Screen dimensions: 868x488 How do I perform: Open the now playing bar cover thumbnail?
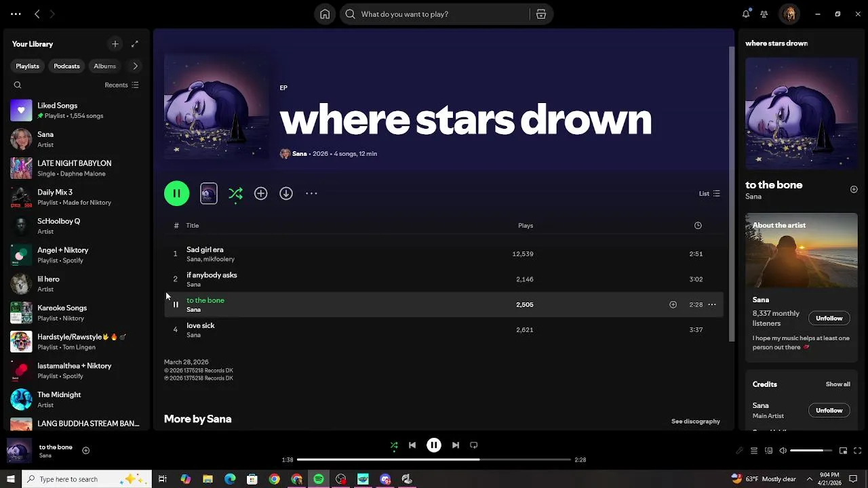coord(19,451)
